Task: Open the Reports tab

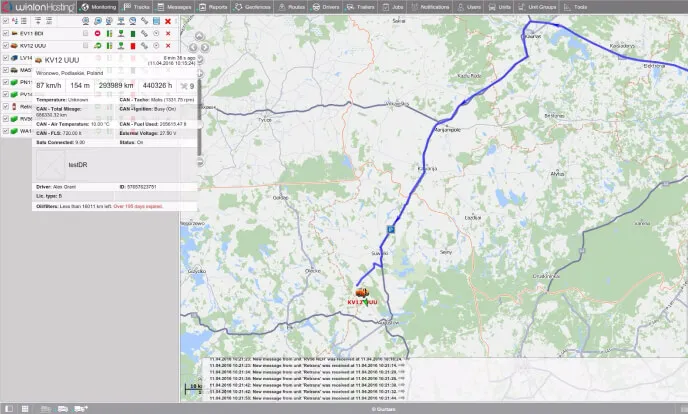Action: [213, 7]
